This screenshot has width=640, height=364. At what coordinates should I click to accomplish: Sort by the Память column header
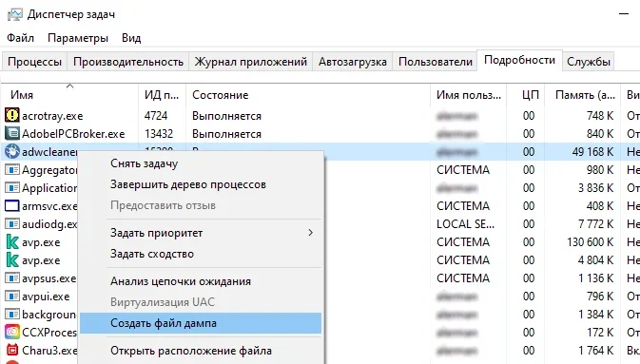(582, 95)
